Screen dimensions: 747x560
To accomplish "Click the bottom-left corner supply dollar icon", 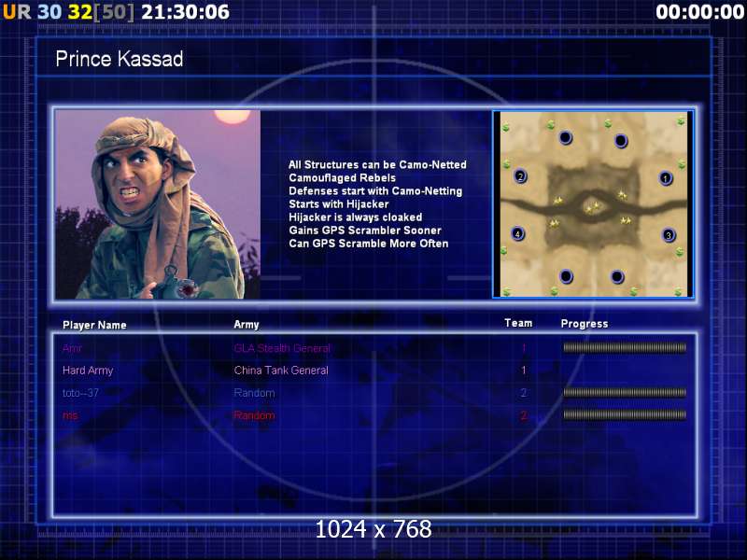I will (x=506, y=291).
